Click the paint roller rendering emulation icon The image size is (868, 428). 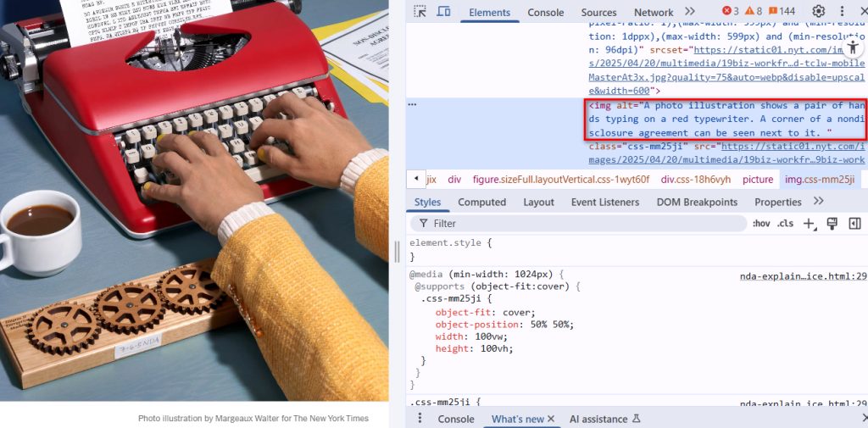pos(832,223)
